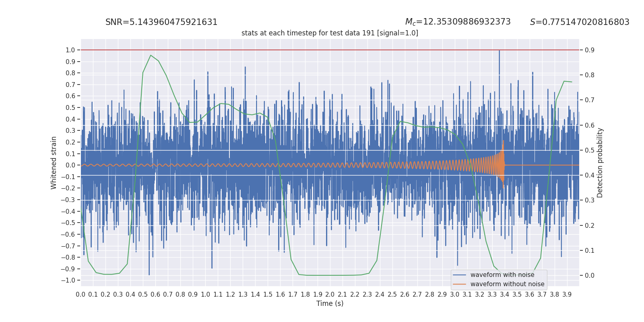Select the 0.5 tick on the time axis
Screen dimensions: 644x322
pyautogui.click(x=143, y=294)
